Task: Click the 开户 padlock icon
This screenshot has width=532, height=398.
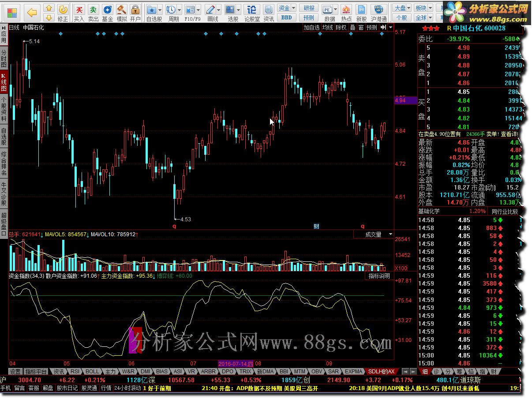Action: click(135, 10)
